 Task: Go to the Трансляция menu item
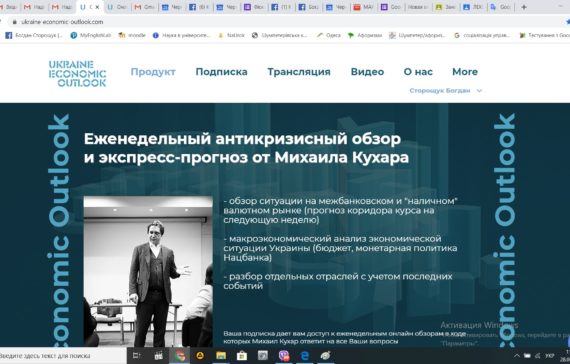[299, 72]
